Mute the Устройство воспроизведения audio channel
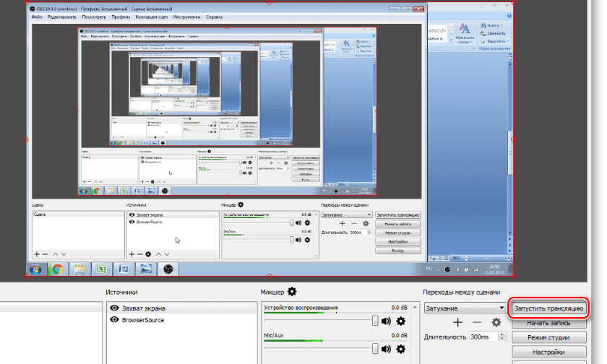This screenshot has height=364, width=607. pos(386,321)
